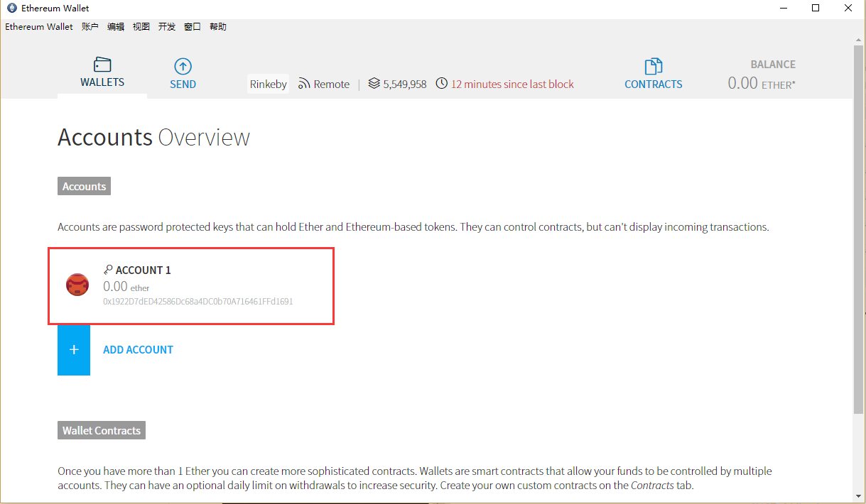Click the "Remote" connection text
Viewport: 866px width, 504px height.
[332, 84]
